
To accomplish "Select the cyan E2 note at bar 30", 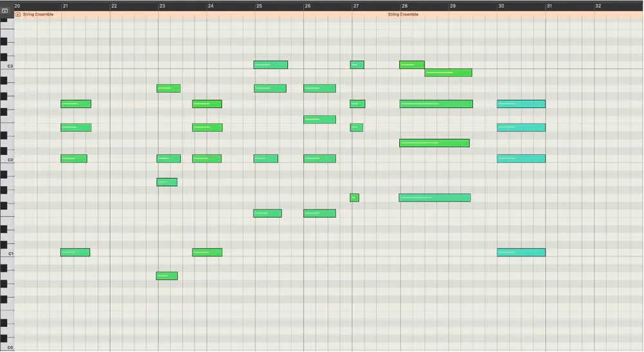I will coord(521,127).
